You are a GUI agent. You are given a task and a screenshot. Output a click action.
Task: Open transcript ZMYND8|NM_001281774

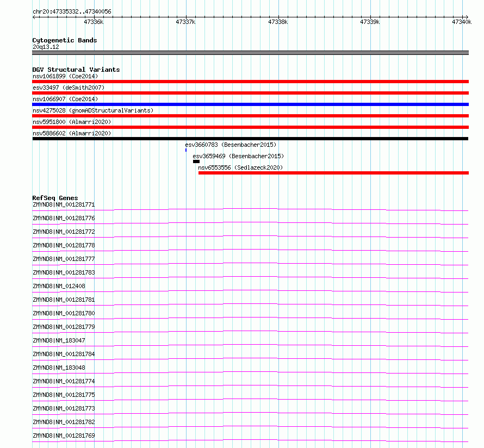click(64, 381)
